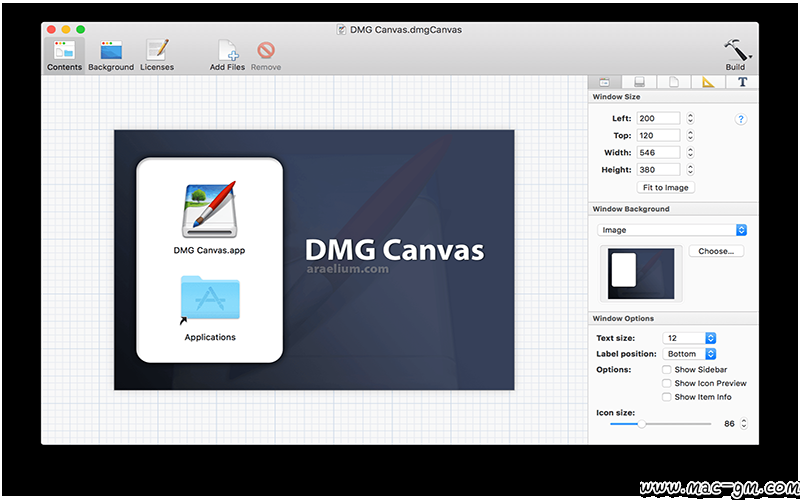Viewport: 800px width, 500px height.
Task: Open the Window Background Image dropdown
Action: pyautogui.click(x=672, y=230)
